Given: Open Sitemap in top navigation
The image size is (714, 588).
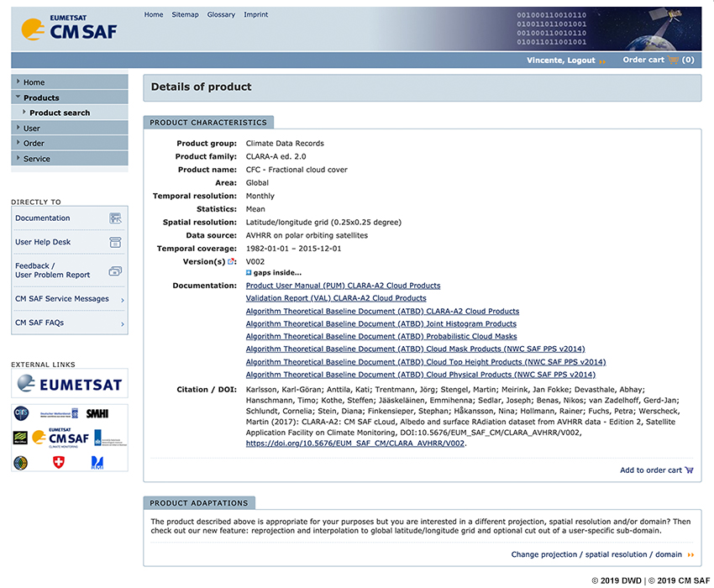Looking at the screenshot, I should [185, 14].
